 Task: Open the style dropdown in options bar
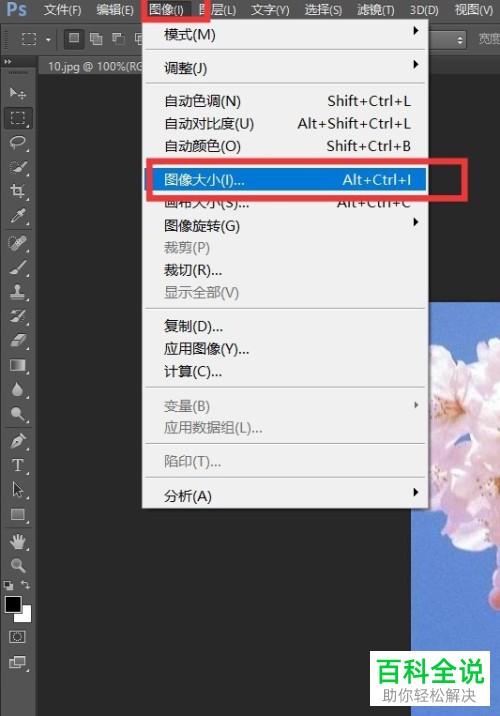coord(447,40)
